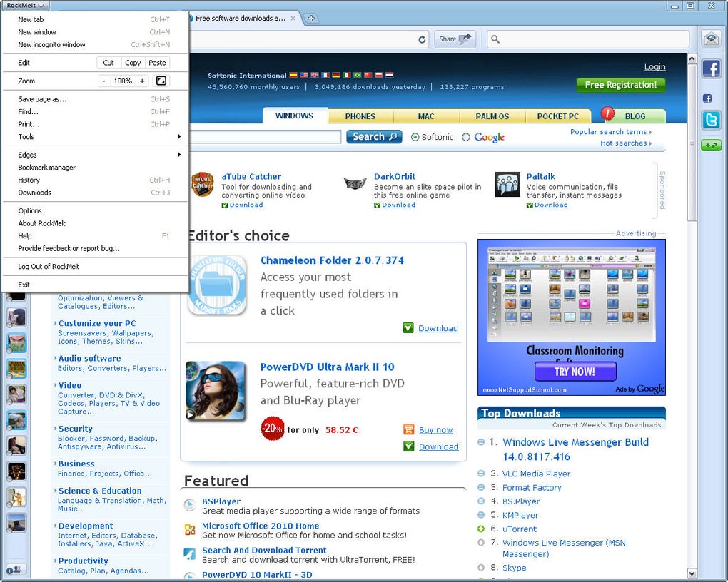The image size is (728, 582).
Task: Click the fullscreen icon in Zoom row
Action: (161, 81)
